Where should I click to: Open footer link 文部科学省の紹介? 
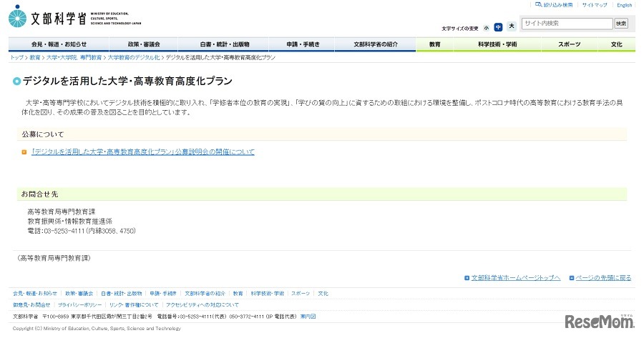(x=205, y=293)
